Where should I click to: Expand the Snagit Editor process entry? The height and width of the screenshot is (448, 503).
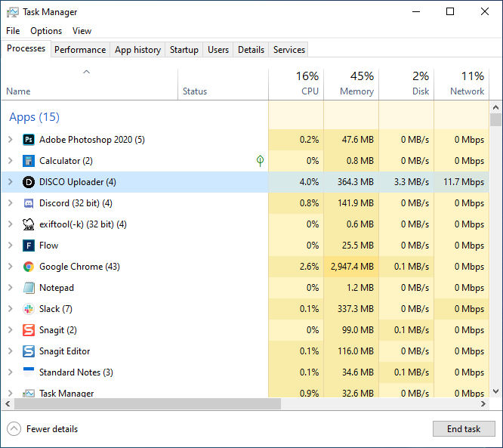click(11, 351)
